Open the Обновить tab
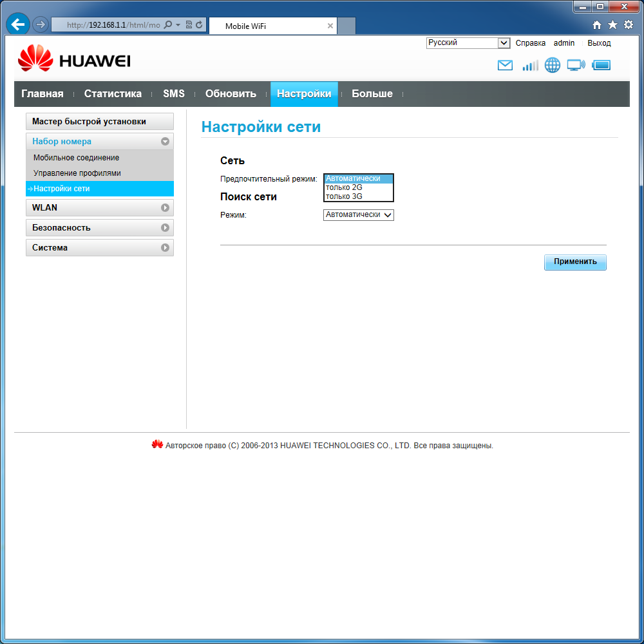The image size is (644, 644). (231, 93)
